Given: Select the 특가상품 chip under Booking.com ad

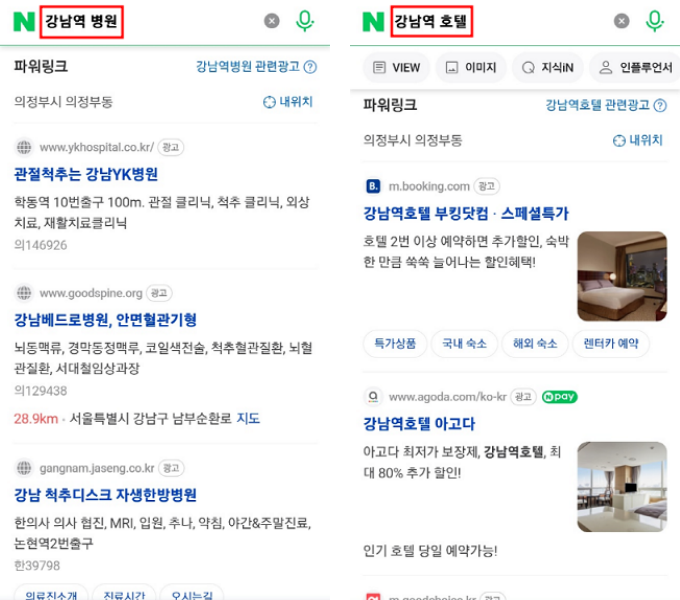Looking at the screenshot, I should click(x=395, y=344).
